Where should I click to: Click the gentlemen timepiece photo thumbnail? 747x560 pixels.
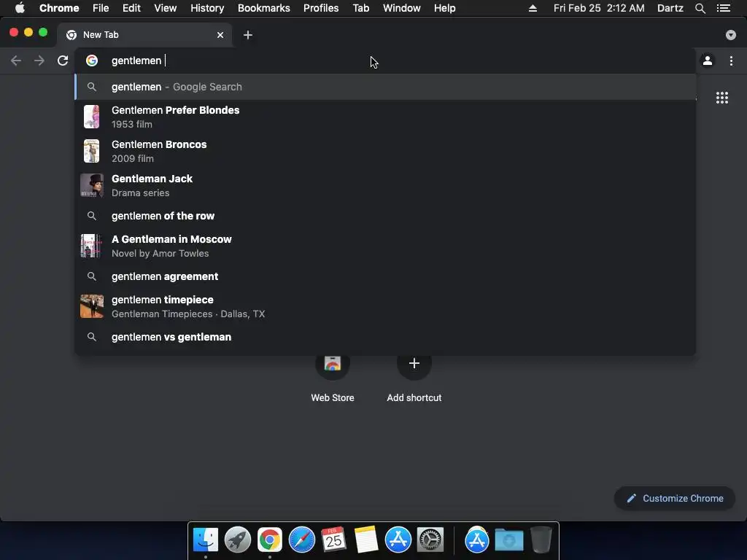[x=91, y=306]
